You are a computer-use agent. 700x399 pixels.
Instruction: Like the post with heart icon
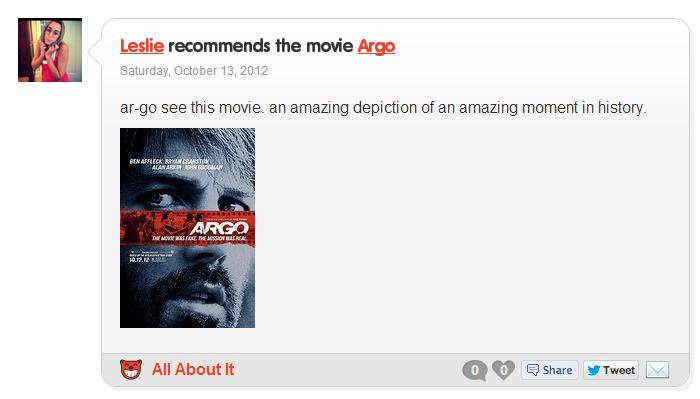[504, 370]
